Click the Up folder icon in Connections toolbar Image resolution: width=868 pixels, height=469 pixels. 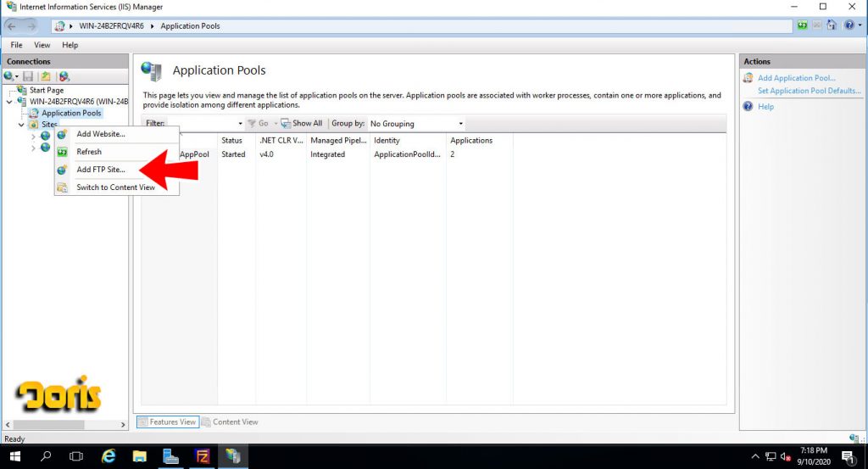tap(46, 76)
